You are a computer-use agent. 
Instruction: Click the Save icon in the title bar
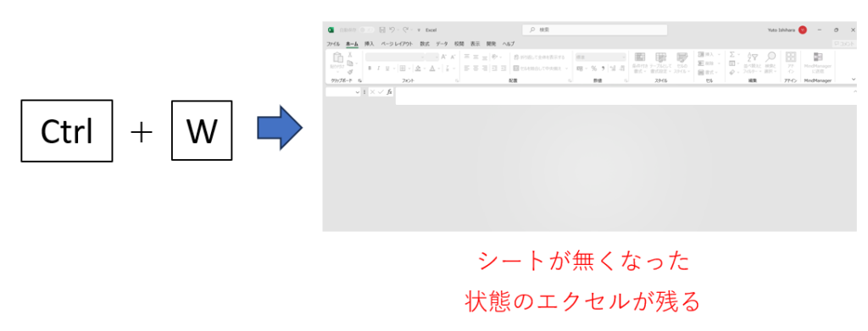point(382,30)
